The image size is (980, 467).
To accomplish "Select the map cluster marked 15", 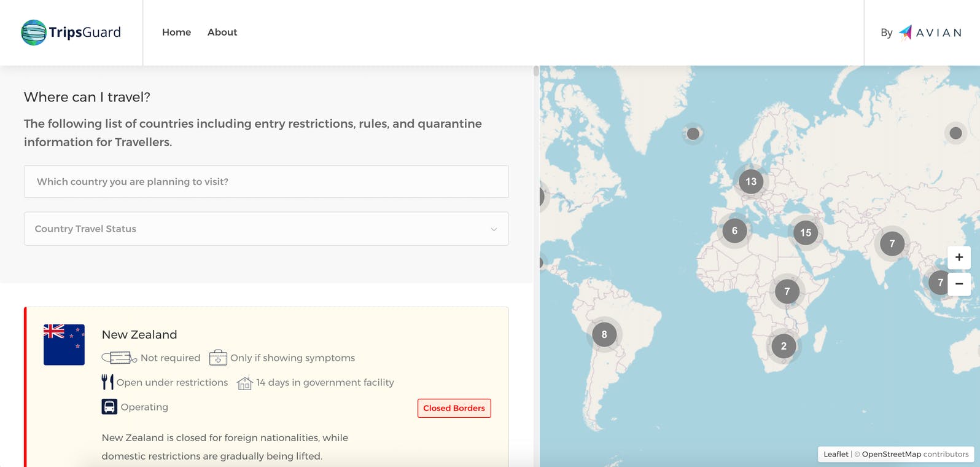I will [x=806, y=233].
